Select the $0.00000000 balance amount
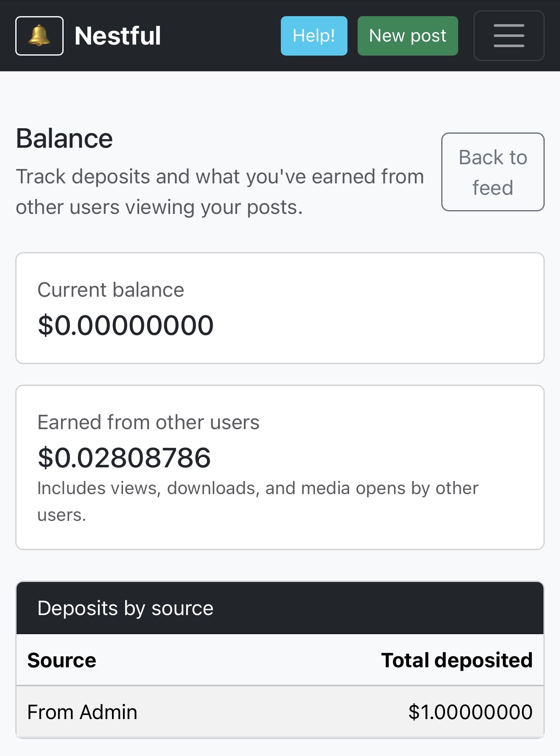This screenshot has width=560, height=756. click(x=126, y=326)
